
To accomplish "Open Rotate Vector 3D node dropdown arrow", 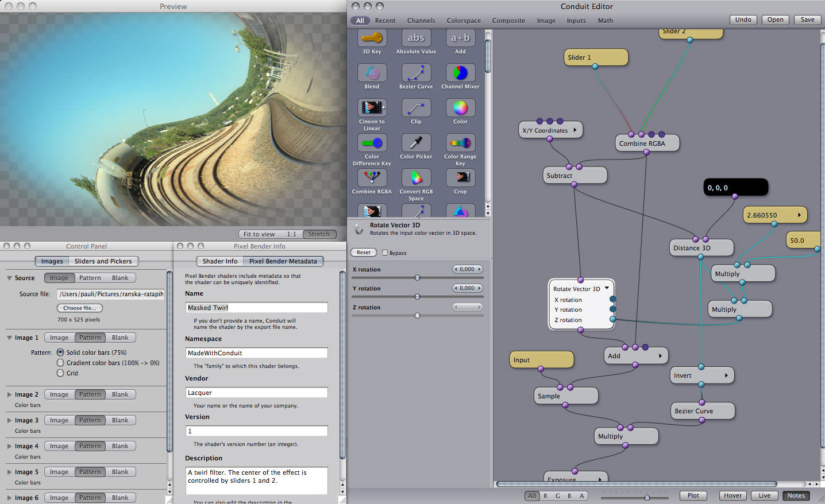I will point(607,288).
